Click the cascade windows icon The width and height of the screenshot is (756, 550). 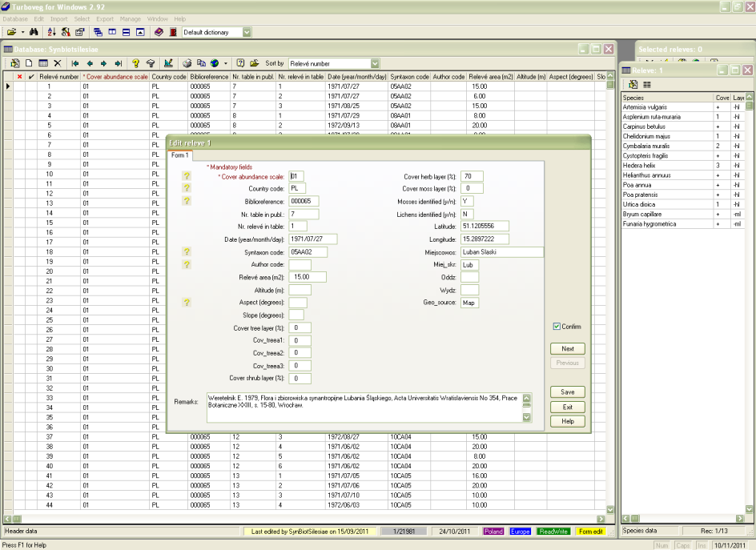pos(98,32)
